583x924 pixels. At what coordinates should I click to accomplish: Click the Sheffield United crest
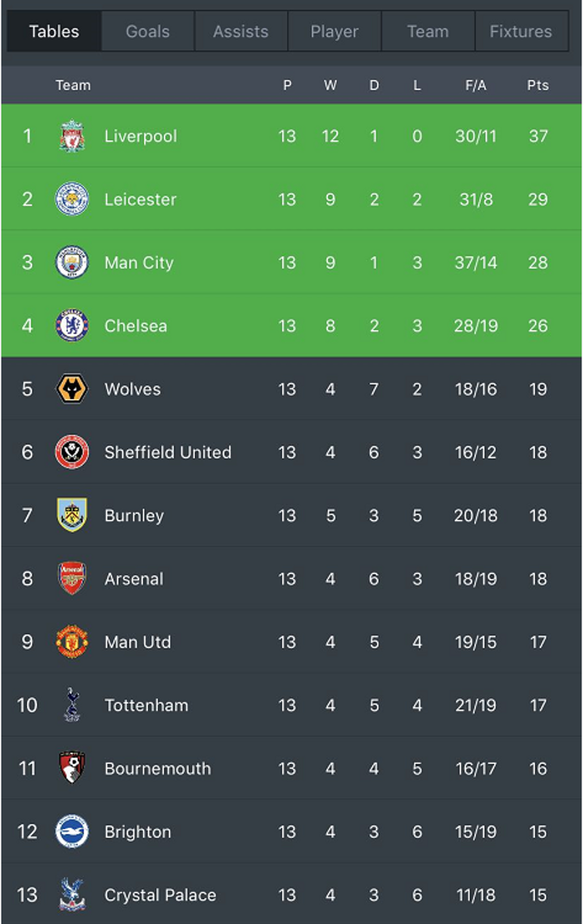point(72,452)
